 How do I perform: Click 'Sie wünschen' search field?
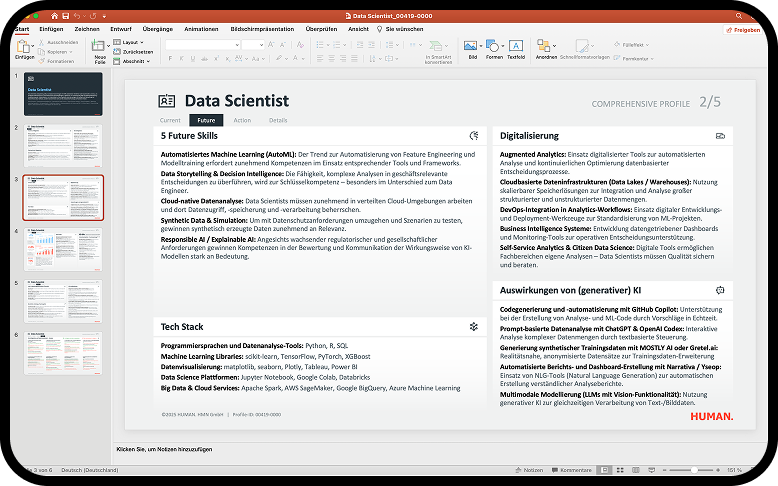pos(403,29)
